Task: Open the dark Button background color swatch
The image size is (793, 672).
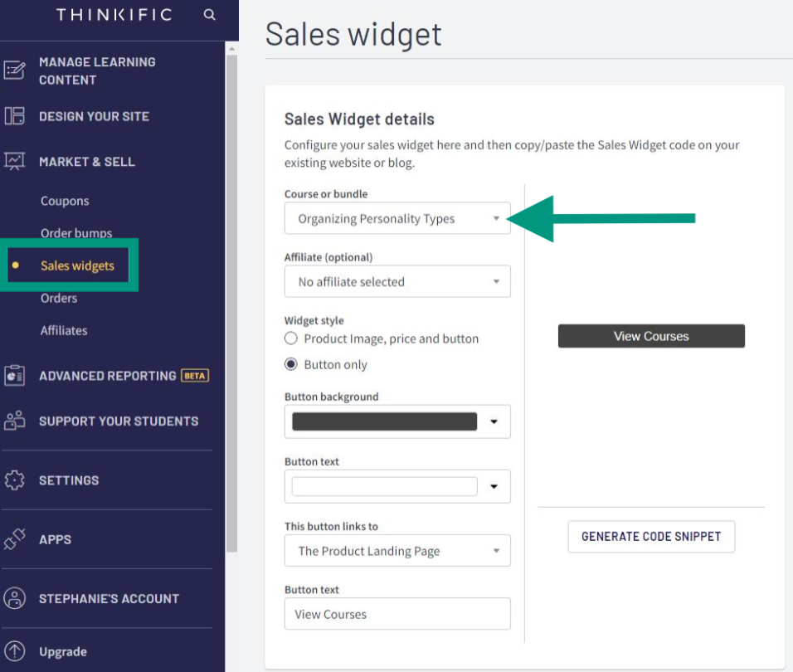Action: pyautogui.click(x=384, y=421)
